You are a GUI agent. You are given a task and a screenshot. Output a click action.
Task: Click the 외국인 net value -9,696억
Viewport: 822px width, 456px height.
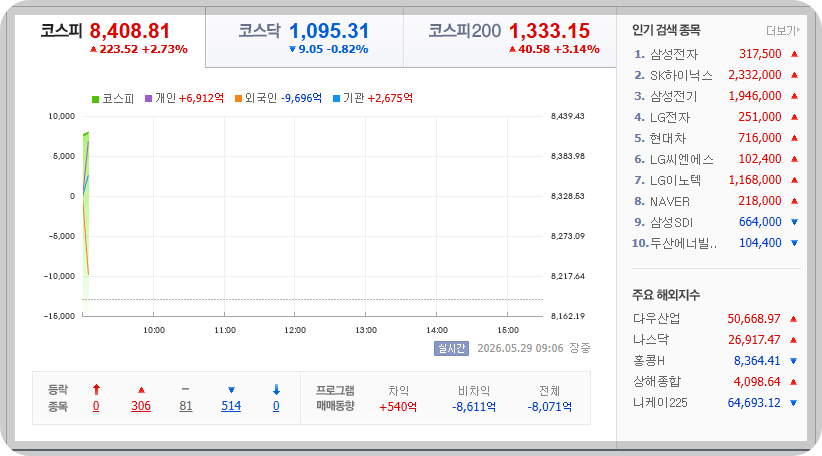coord(301,99)
